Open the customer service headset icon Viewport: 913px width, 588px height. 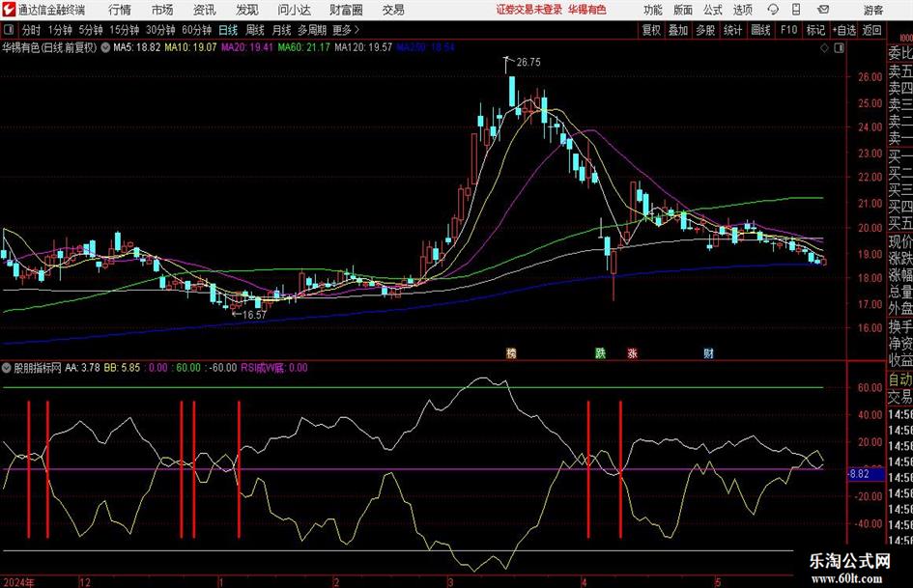[x=773, y=10]
